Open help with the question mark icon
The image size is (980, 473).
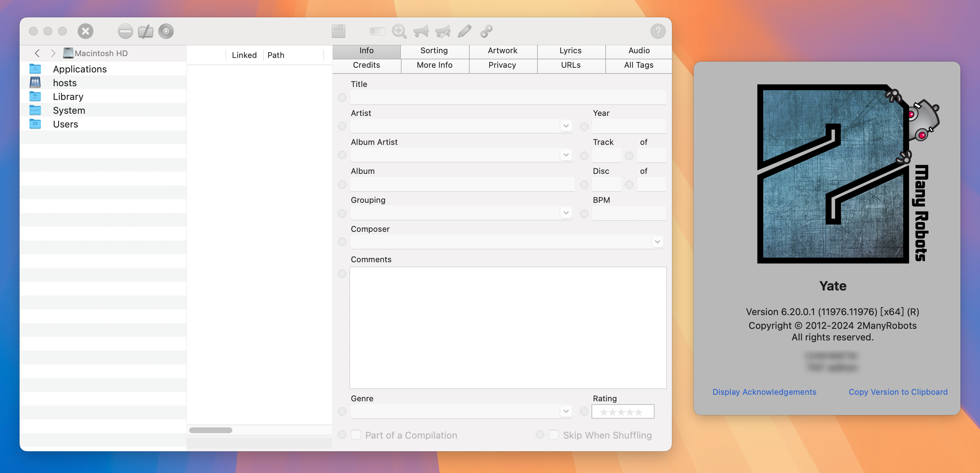coord(658,31)
